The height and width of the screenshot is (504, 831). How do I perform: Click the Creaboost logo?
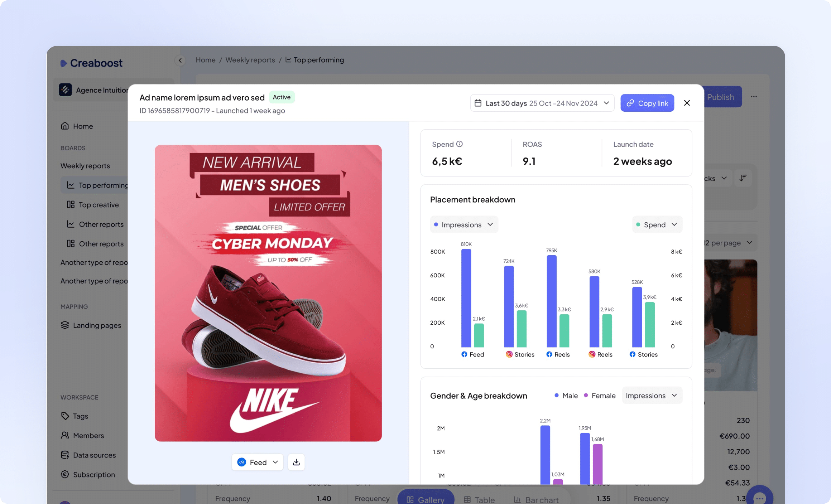tap(91, 63)
